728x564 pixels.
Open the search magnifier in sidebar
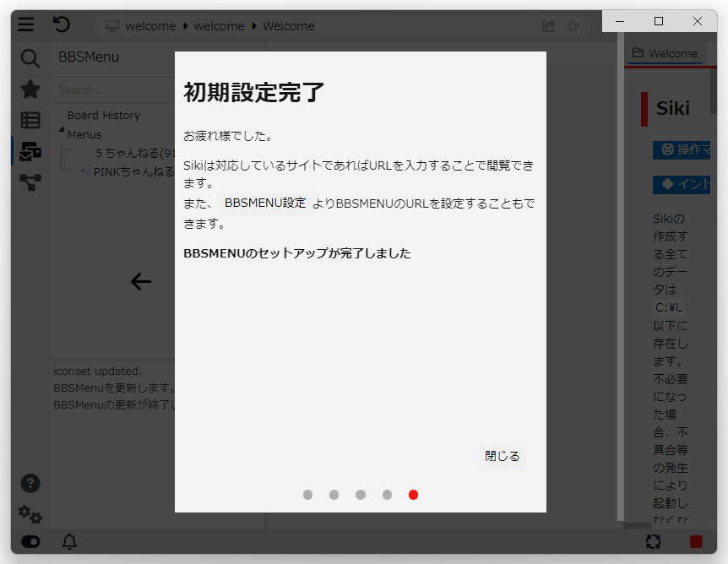[x=30, y=58]
